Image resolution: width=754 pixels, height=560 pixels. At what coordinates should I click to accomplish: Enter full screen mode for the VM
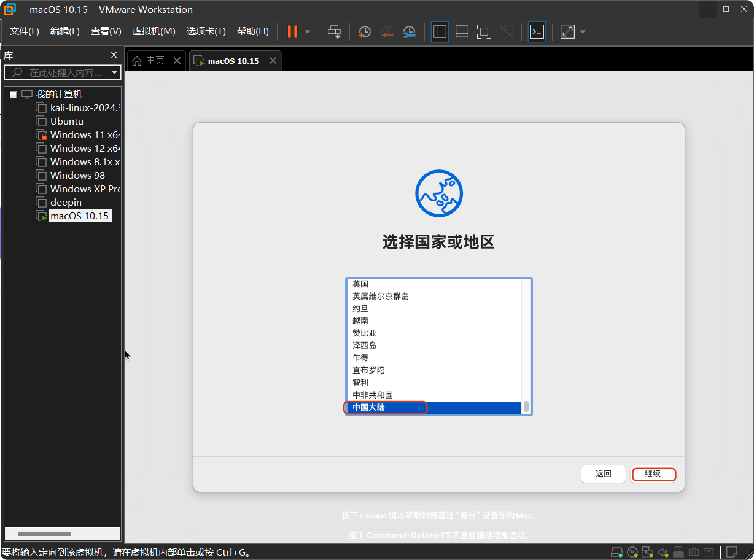click(484, 31)
